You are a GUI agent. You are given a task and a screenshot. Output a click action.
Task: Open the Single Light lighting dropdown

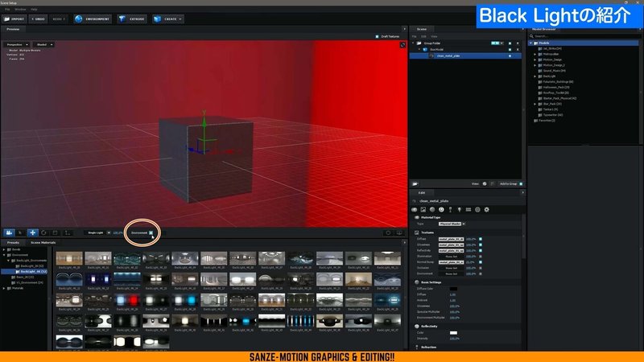pos(97,232)
